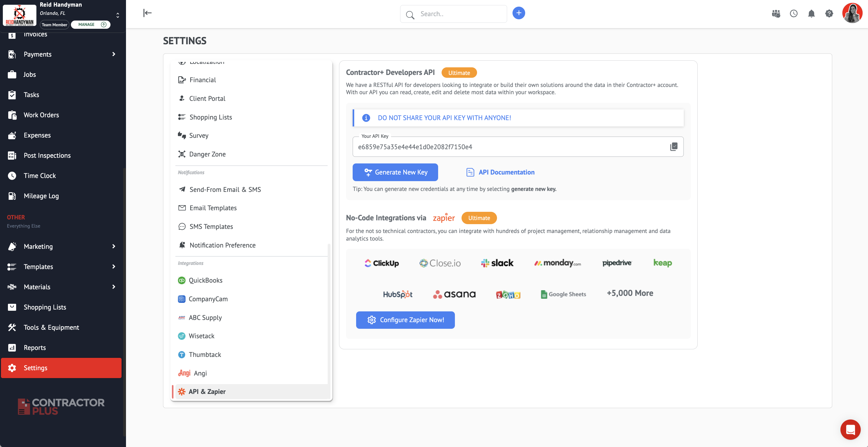Expand the Marketing submenu
Viewport: 868px width, 447px height.
click(x=114, y=246)
